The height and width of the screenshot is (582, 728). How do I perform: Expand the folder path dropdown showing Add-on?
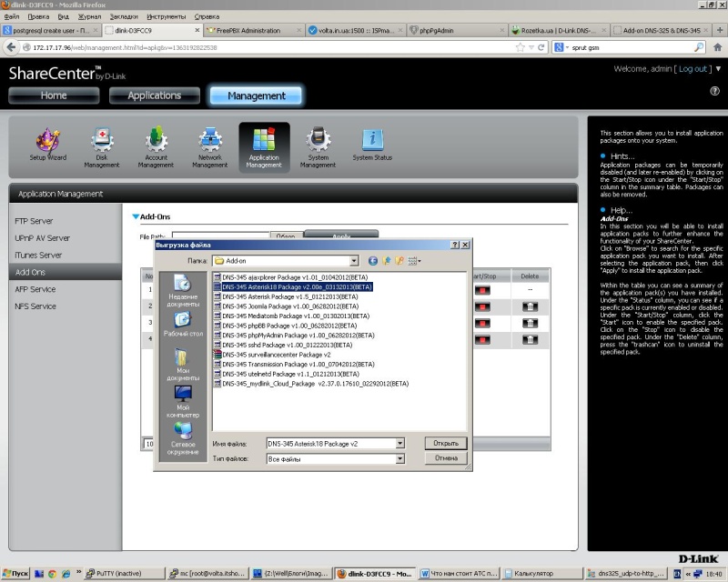click(354, 261)
